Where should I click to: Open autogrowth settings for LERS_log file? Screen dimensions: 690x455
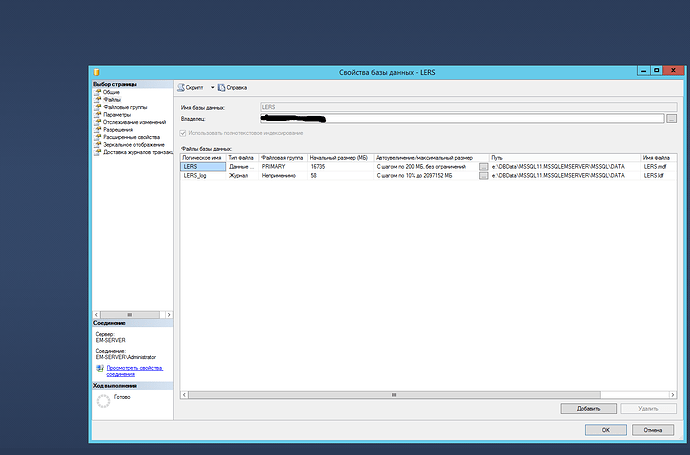(x=483, y=176)
